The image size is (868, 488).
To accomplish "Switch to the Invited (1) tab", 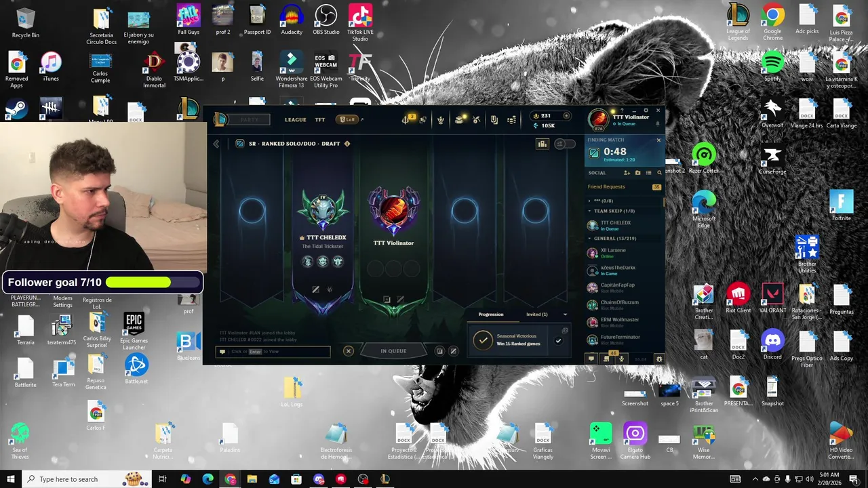I will [x=537, y=314].
